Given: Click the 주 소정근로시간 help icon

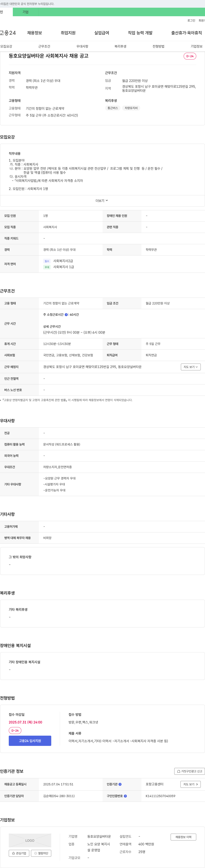Looking at the screenshot, I should tap(66, 314).
